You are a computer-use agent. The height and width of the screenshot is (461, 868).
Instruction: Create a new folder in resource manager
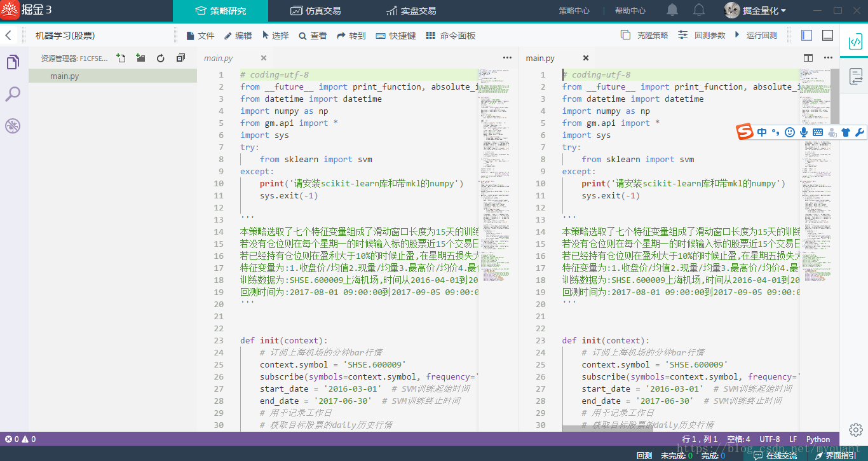140,58
